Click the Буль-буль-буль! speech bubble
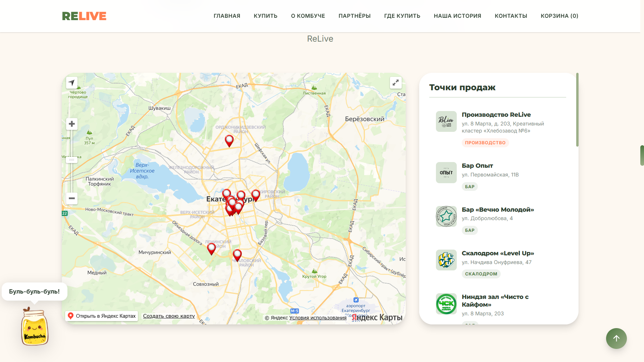Viewport: 644px width, 362px height. 34,292
